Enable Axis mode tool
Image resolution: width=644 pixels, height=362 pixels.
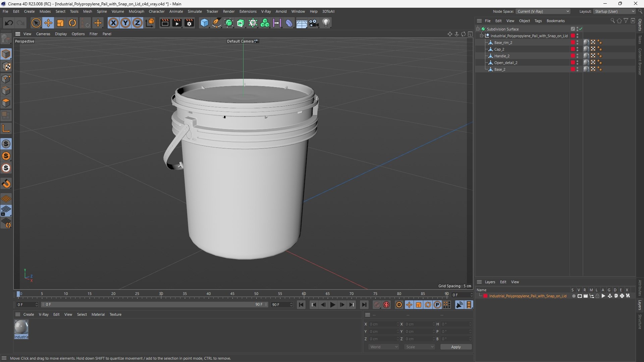6,128
